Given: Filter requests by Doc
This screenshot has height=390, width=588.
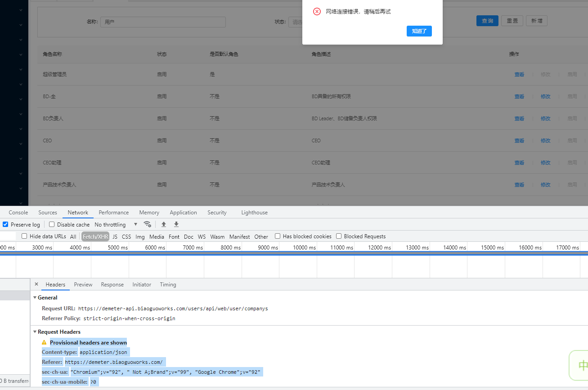Looking at the screenshot, I should 189,236.
